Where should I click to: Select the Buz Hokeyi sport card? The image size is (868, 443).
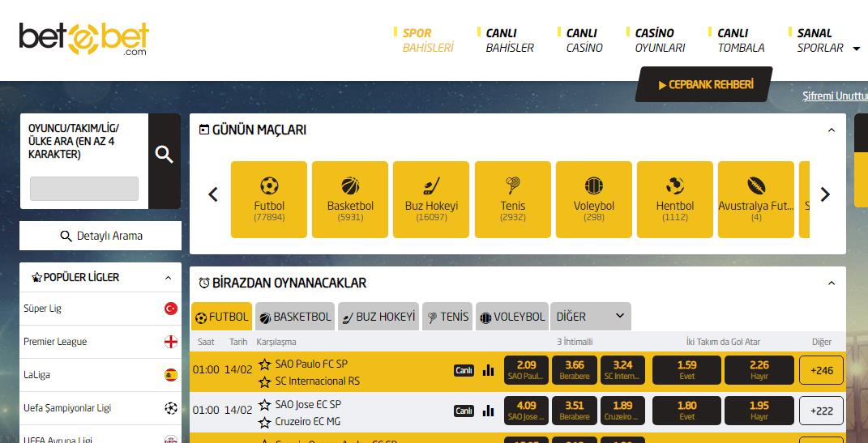coord(431,200)
